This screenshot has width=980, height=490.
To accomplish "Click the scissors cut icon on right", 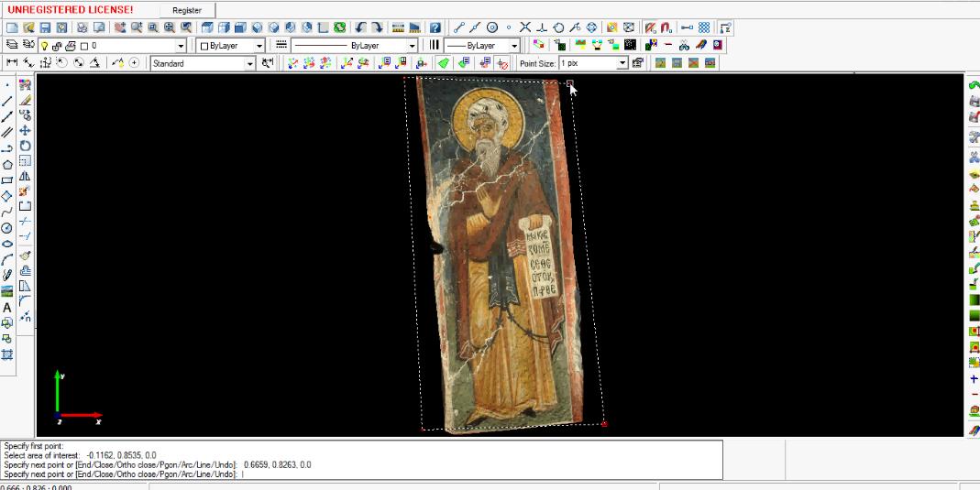I will pos(974,157).
